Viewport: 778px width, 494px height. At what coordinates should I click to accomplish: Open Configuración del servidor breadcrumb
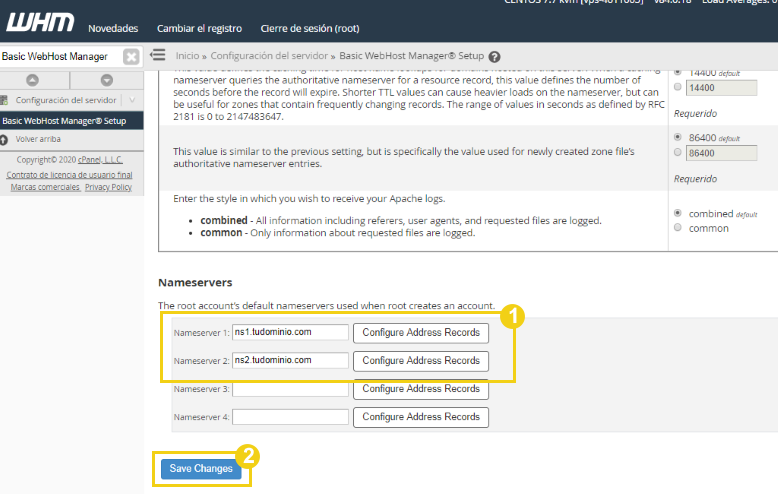pos(269,56)
